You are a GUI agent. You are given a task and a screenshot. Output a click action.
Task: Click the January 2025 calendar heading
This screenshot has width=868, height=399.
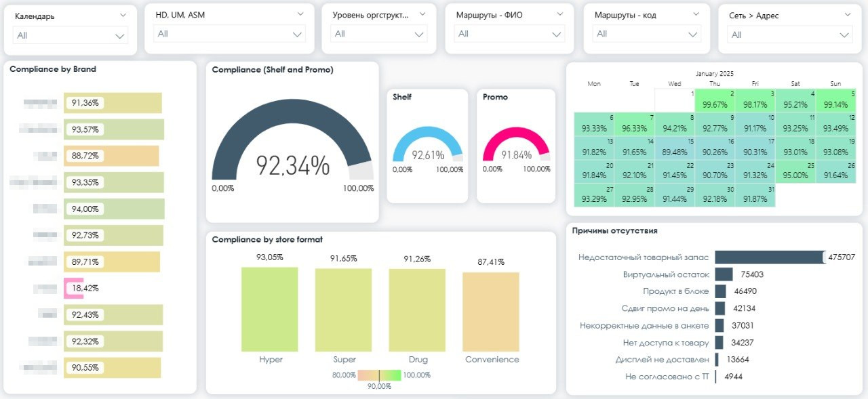pyautogui.click(x=715, y=74)
